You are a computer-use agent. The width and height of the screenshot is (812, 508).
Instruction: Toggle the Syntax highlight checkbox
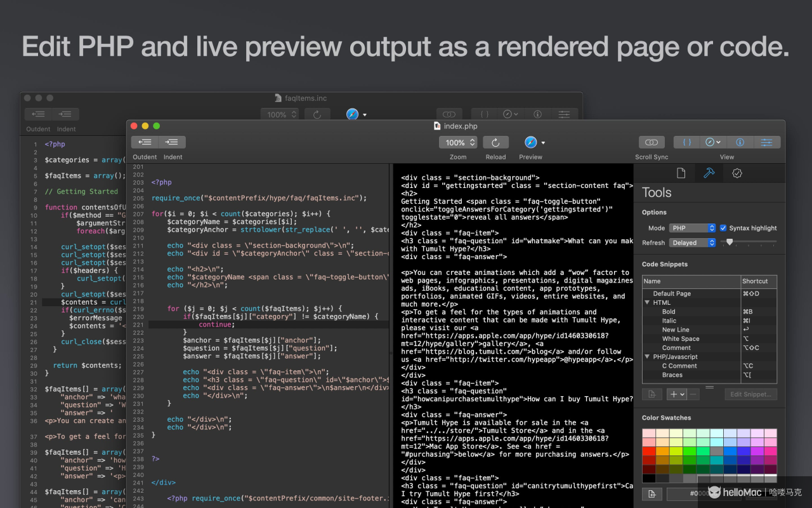pos(723,228)
